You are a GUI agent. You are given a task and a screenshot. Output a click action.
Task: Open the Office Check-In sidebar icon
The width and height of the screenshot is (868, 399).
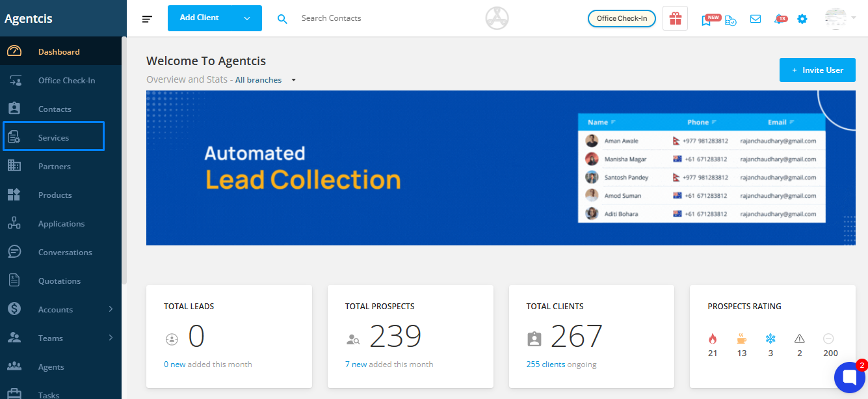(14, 80)
